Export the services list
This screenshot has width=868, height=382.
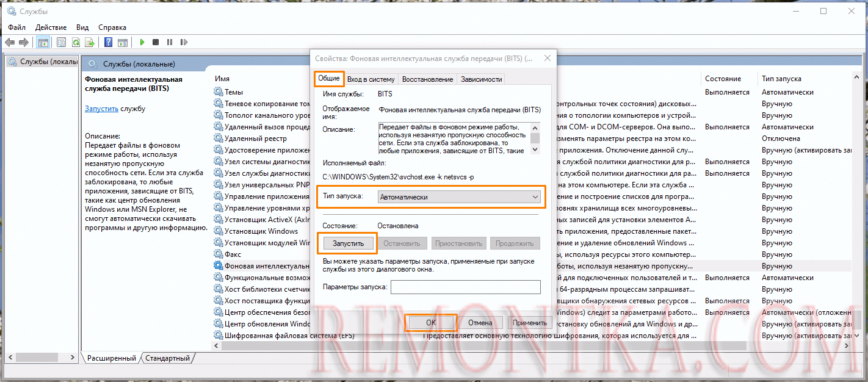click(x=89, y=41)
